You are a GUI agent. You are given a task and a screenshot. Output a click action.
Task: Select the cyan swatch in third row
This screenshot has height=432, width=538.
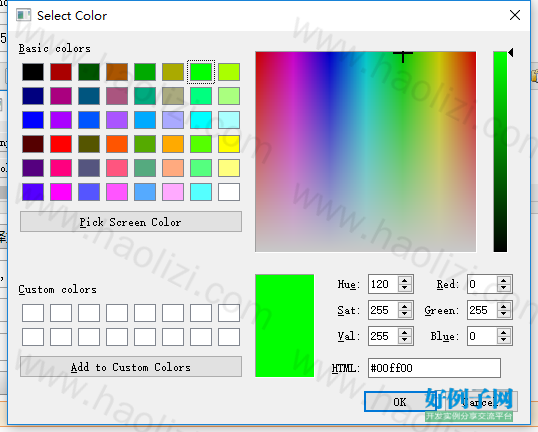click(201, 120)
